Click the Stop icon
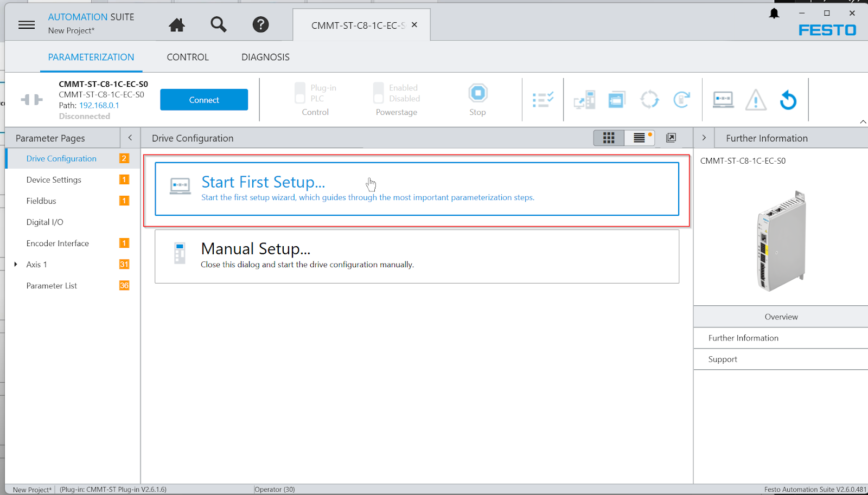Viewport: 868px width, 495px height. click(478, 93)
